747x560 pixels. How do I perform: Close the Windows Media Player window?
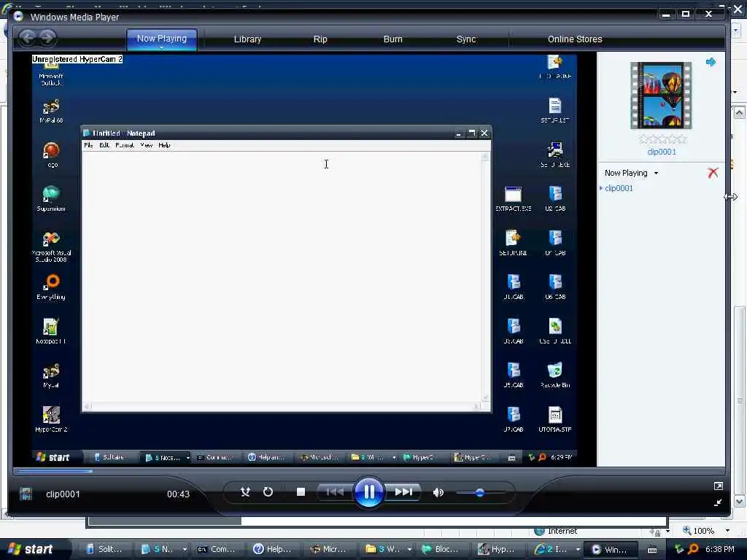point(708,15)
